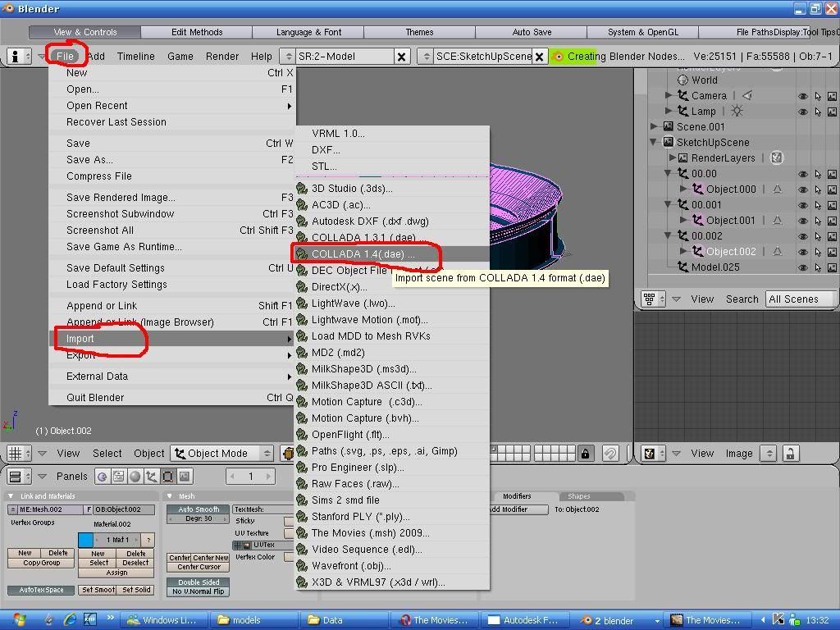Expand the Object.001 tree node

coord(683,220)
